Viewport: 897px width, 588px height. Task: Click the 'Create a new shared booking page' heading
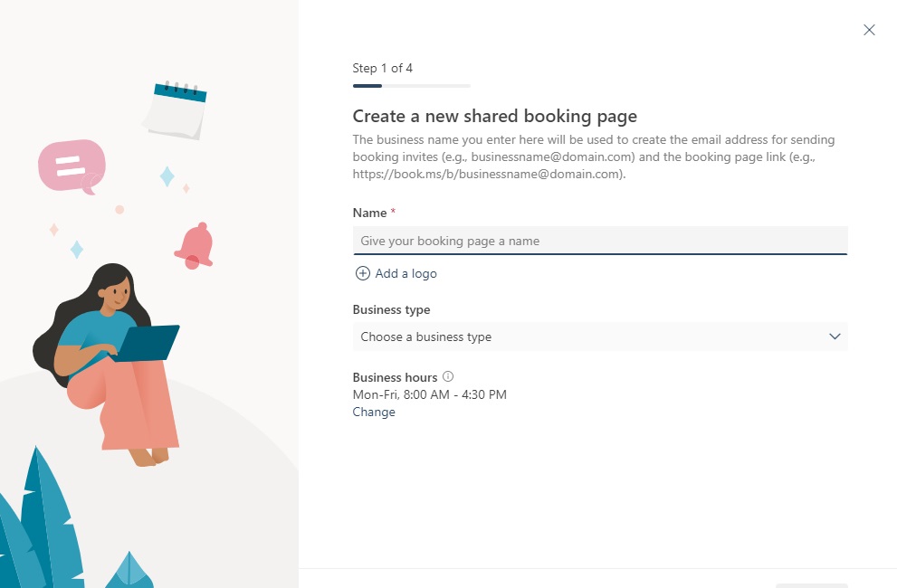[495, 116]
